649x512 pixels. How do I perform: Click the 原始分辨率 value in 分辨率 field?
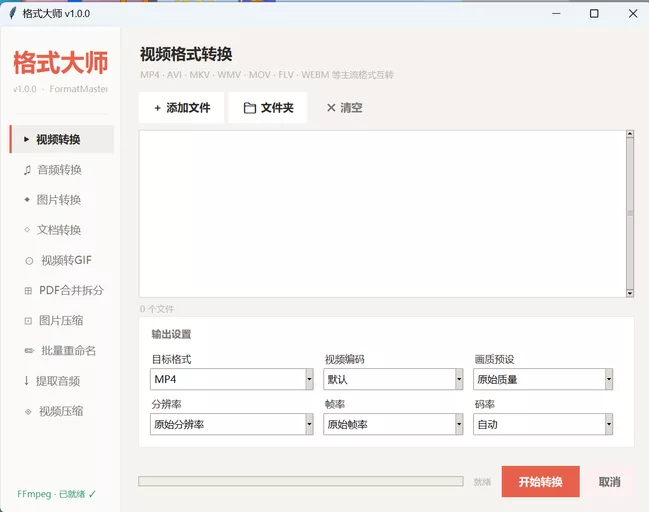click(179, 424)
